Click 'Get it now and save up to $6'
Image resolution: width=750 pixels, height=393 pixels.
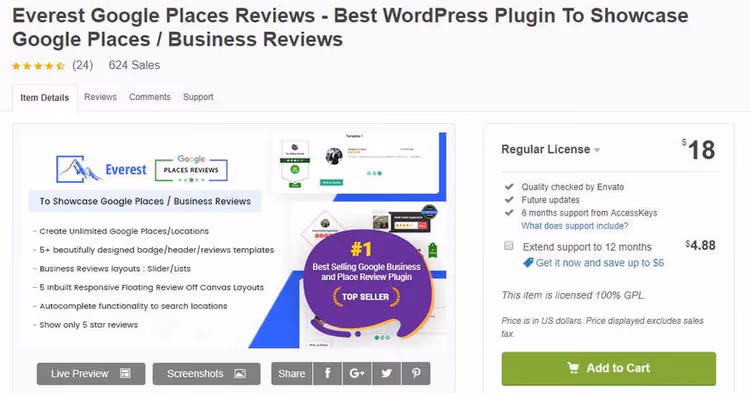pos(600,262)
